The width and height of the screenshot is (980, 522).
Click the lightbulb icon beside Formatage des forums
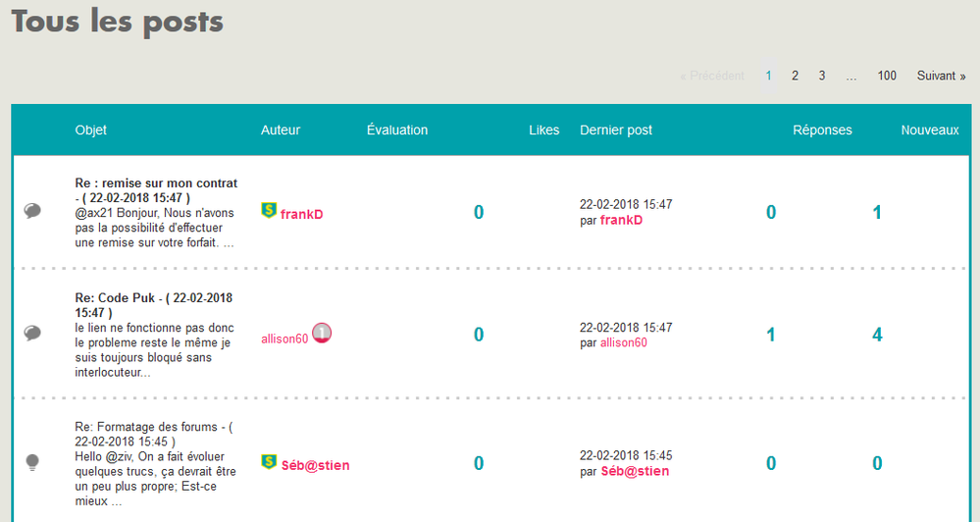[32, 462]
